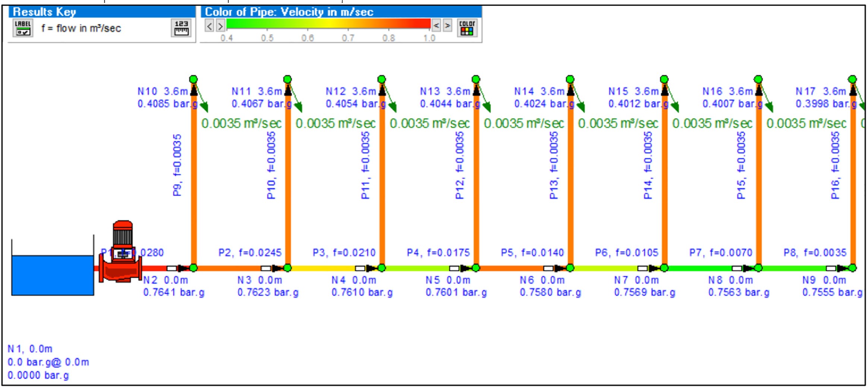Viewport: 868px width, 388px height.
Task: Click the pressure value '0.7580 bar.g'
Action: 550,292
